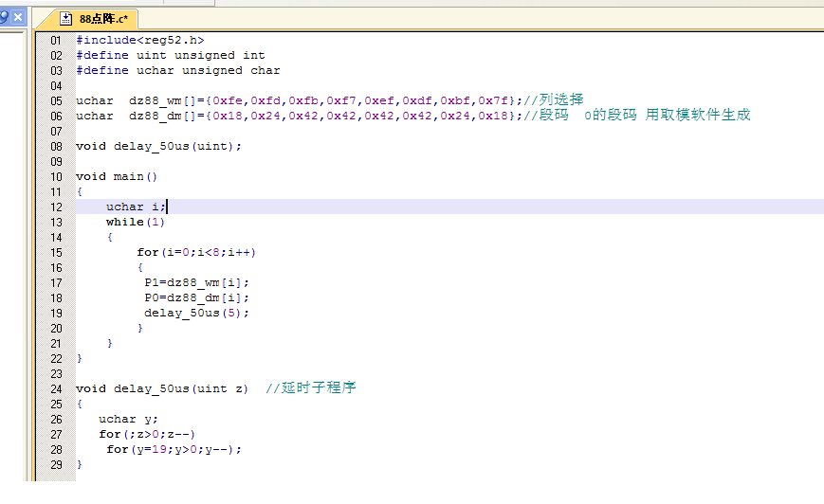The height and width of the screenshot is (504, 824).
Task: Click line number 12 in the gutter
Action: [x=56, y=207]
